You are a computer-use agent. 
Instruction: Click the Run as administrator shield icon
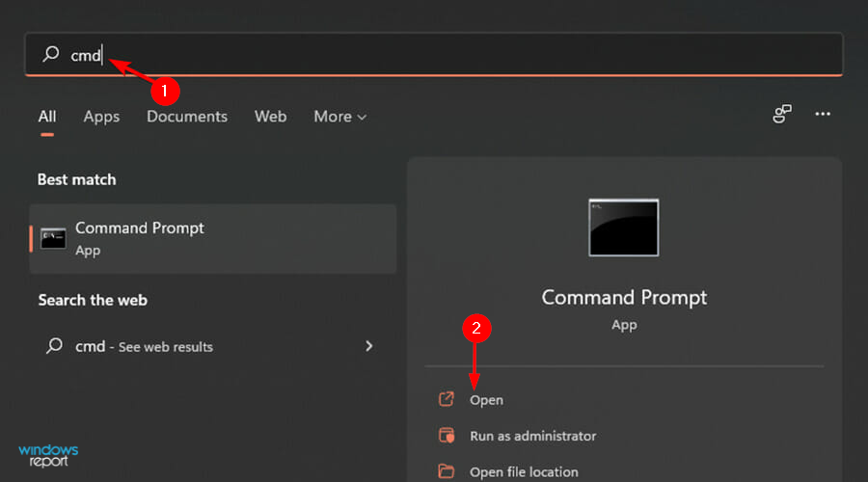click(446, 436)
